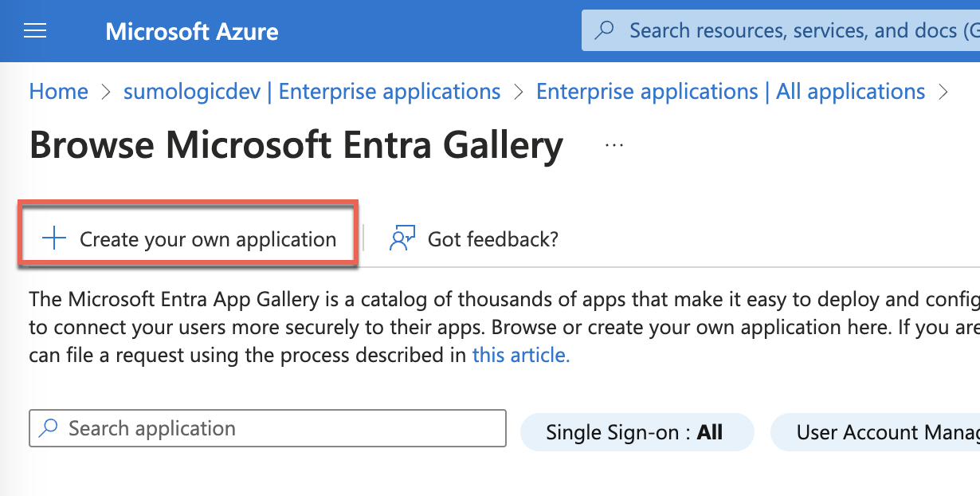Click the Microsoft Azure logo

[191, 31]
